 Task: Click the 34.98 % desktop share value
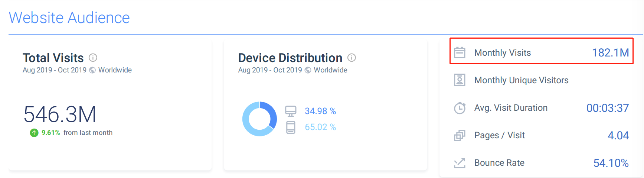[x=320, y=111]
